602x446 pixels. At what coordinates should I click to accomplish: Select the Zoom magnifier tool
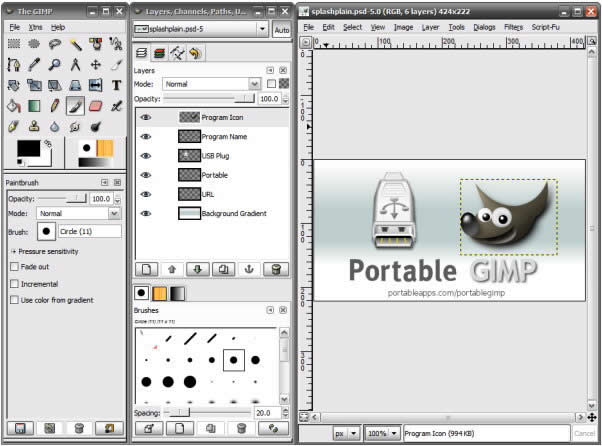[55, 64]
